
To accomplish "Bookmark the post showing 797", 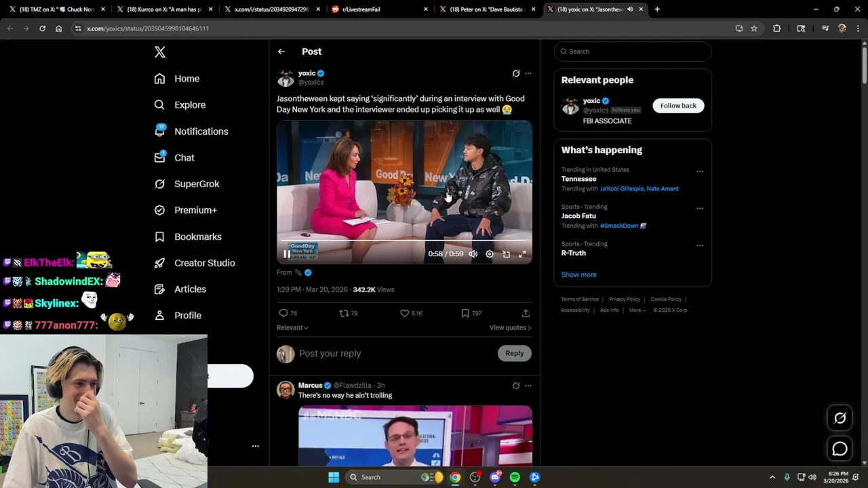I will click(x=471, y=313).
